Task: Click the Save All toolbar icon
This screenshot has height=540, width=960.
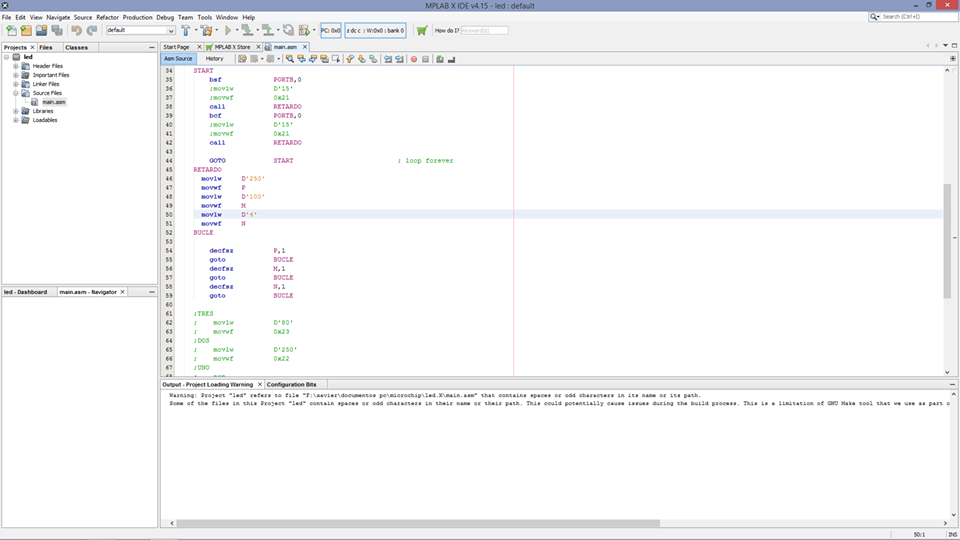Action: [57, 30]
